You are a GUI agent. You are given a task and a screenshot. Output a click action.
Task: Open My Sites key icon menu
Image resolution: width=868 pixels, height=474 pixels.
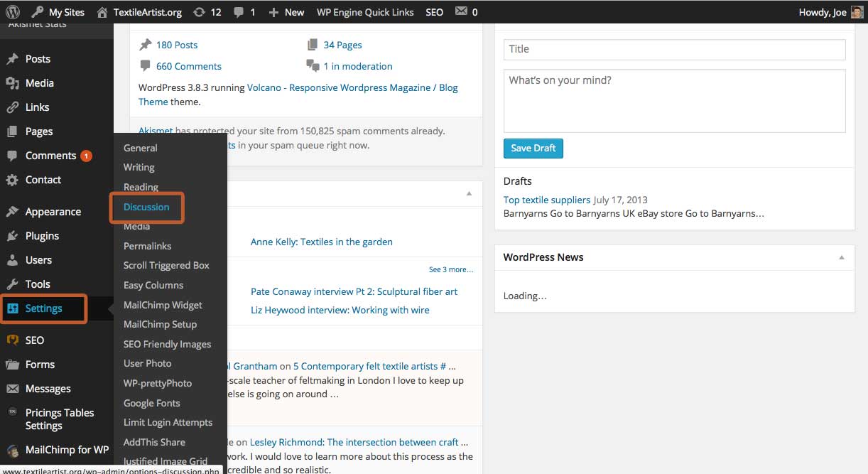(37, 12)
